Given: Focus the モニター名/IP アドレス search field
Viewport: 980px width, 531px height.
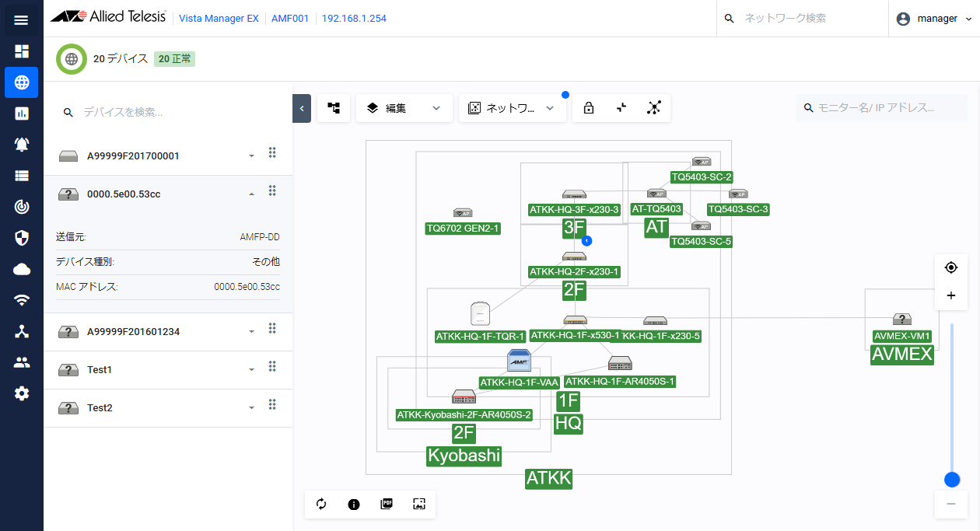Looking at the screenshot, I should tap(881, 108).
